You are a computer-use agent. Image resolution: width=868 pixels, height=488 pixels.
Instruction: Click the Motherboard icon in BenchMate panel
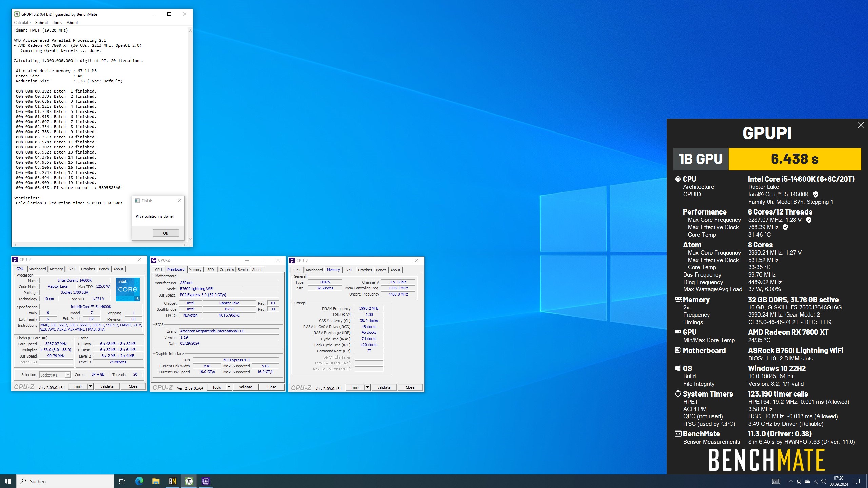point(678,350)
